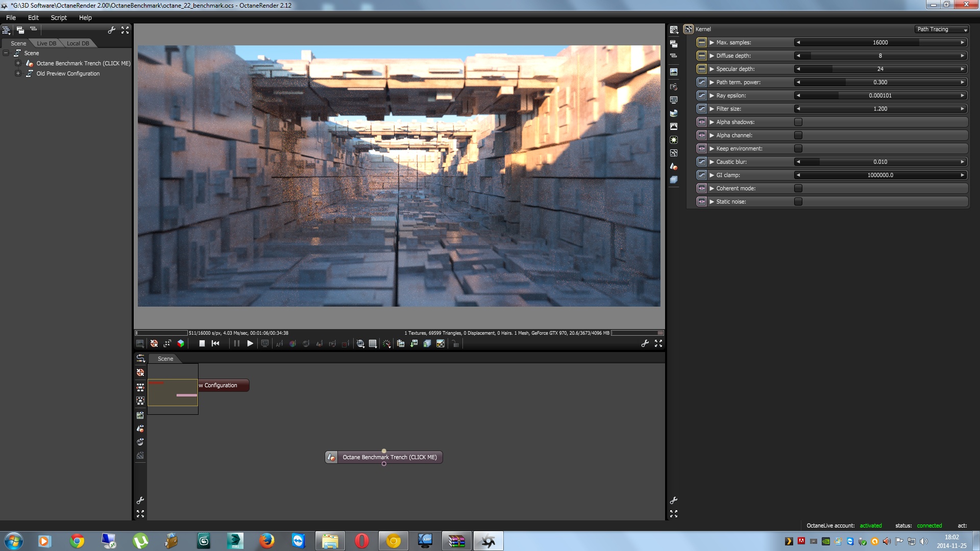
Task: Open the Path Tracing kernel dropdown
Action: pyautogui.click(x=941, y=29)
